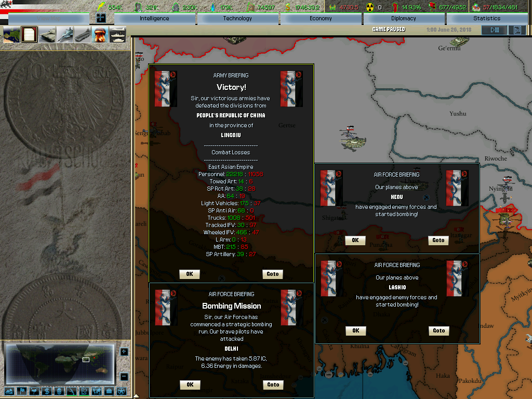Select the aircraft carrier naval units icon
The width and height of the screenshot is (532, 399).
(82, 34)
